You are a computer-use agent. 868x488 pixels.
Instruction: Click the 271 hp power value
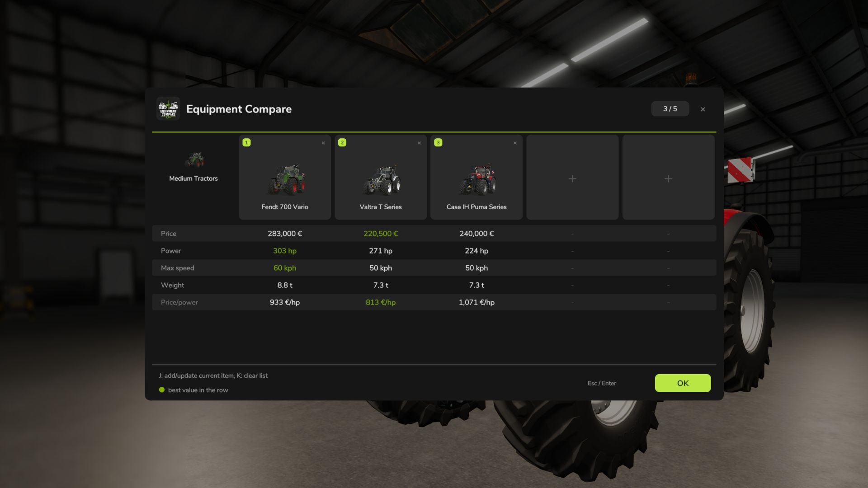tap(381, 251)
